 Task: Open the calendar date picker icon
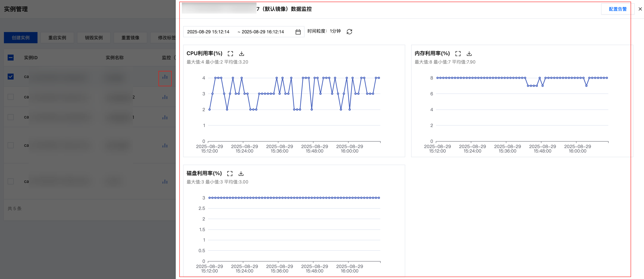click(x=298, y=32)
